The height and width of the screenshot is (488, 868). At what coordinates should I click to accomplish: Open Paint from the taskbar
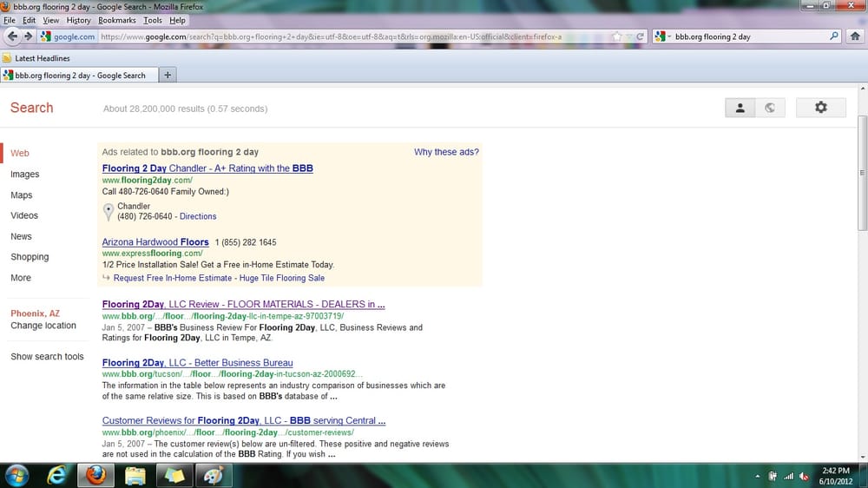coord(214,476)
